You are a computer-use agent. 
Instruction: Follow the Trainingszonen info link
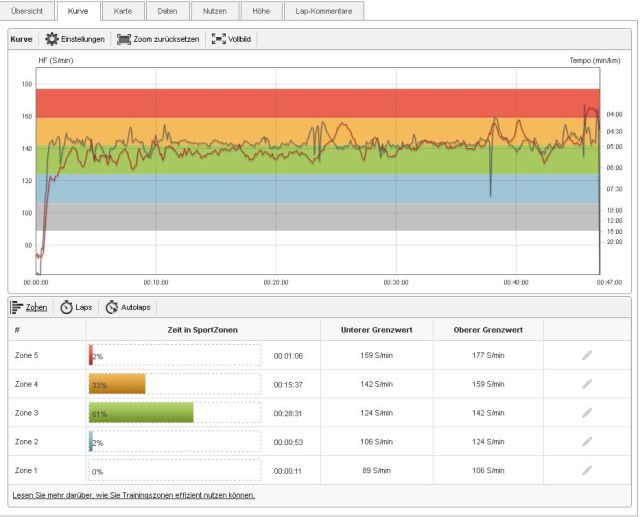tap(133, 495)
